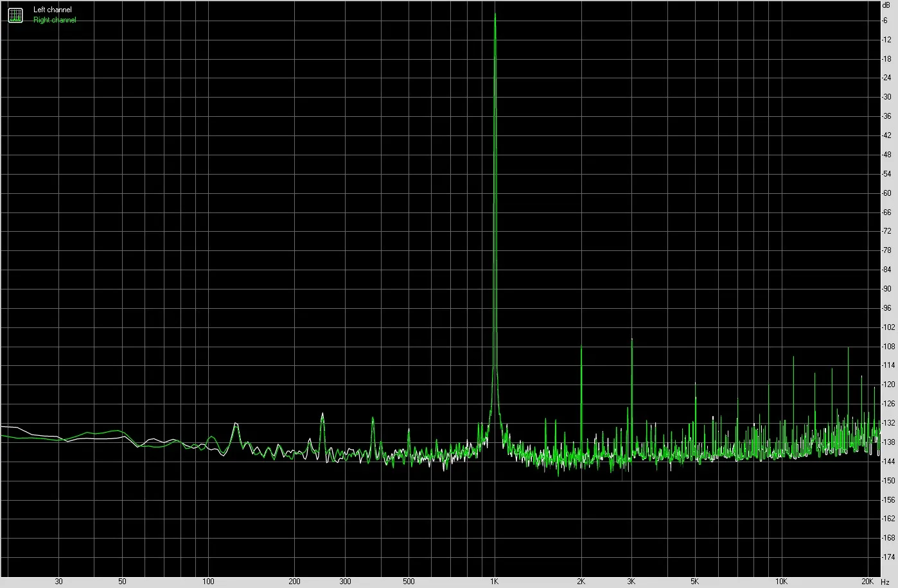This screenshot has width=898, height=588.
Task: Click the -54 dB scale label
Action: pyautogui.click(x=886, y=174)
